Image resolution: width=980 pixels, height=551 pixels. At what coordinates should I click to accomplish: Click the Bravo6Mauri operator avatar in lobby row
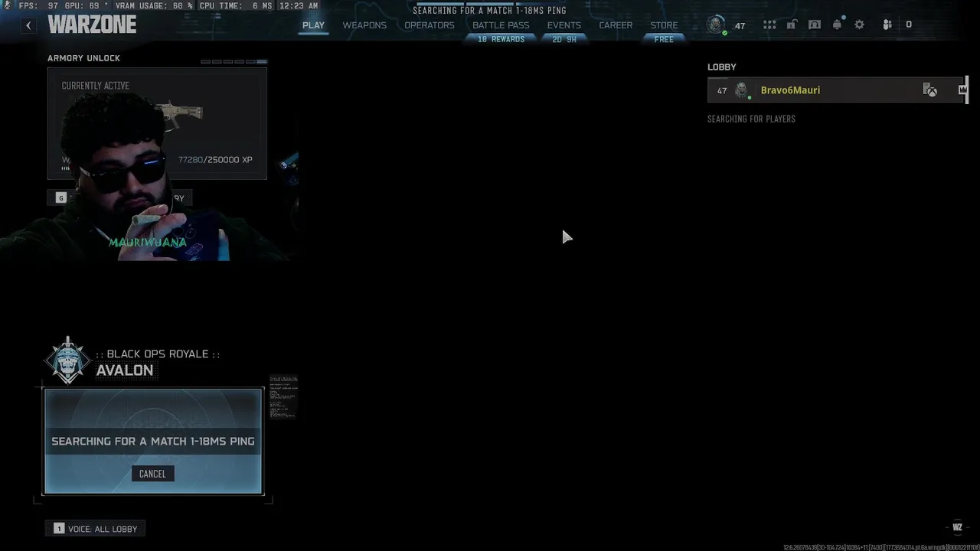[741, 90]
